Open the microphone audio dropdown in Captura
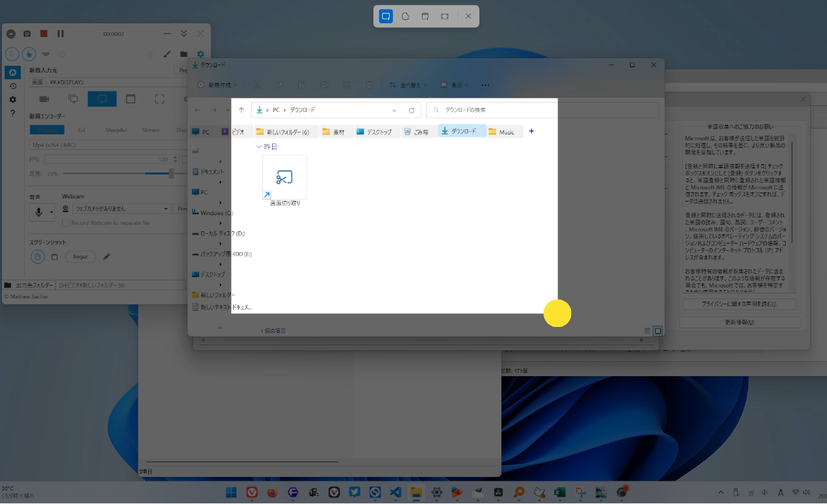Viewport: 827px width, 504px height. [x=52, y=211]
